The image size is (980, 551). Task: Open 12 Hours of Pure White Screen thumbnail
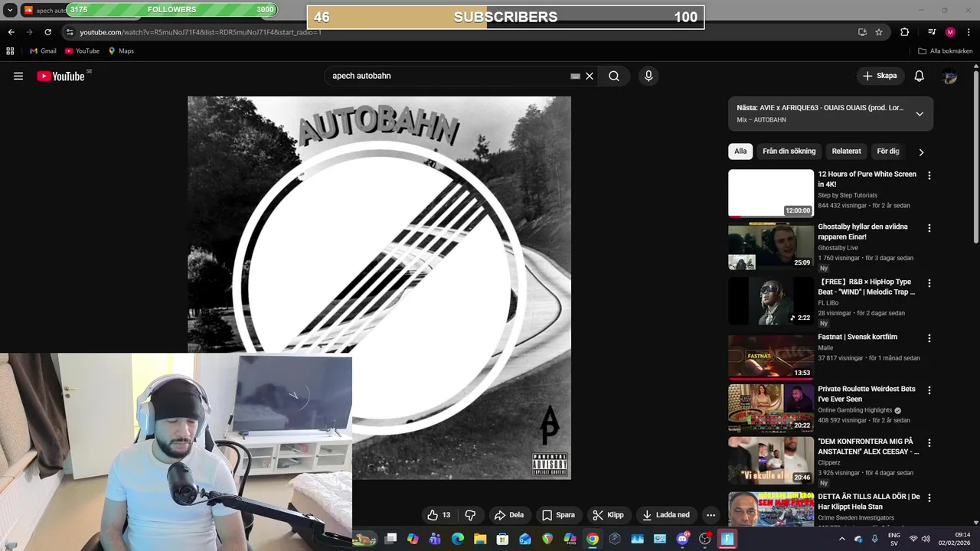[771, 194]
